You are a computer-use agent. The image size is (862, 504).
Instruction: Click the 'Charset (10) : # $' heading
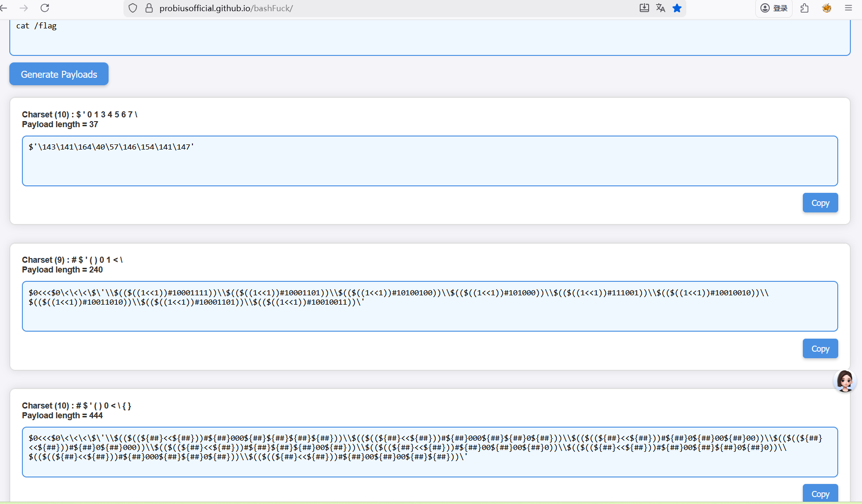[76, 406]
